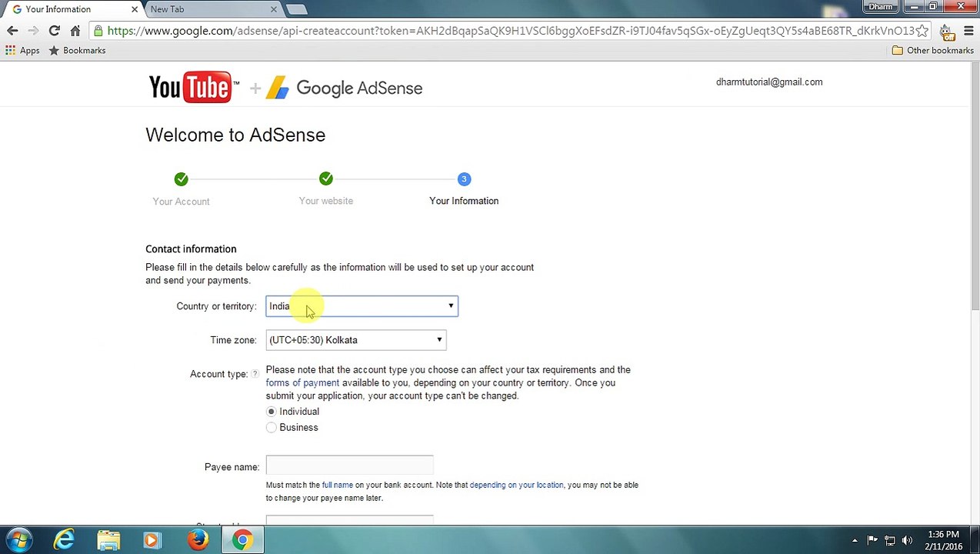Click the Your Account step label
This screenshot has height=554, width=980.
pyautogui.click(x=181, y=202)
